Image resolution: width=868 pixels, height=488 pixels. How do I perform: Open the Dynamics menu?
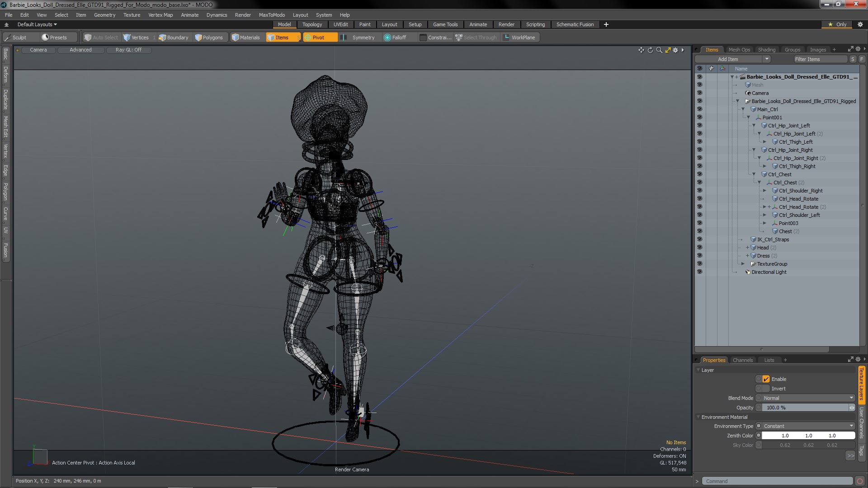(x=217, y=15)
